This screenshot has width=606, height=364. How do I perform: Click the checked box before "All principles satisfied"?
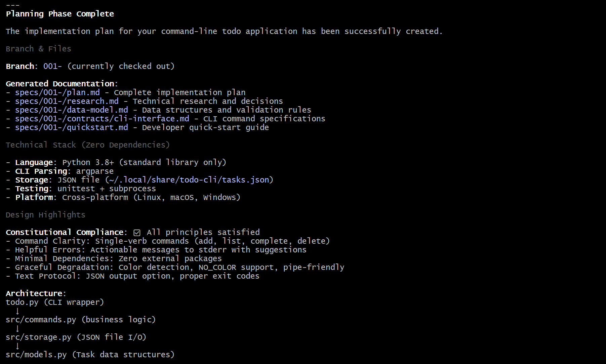[137, 233]
